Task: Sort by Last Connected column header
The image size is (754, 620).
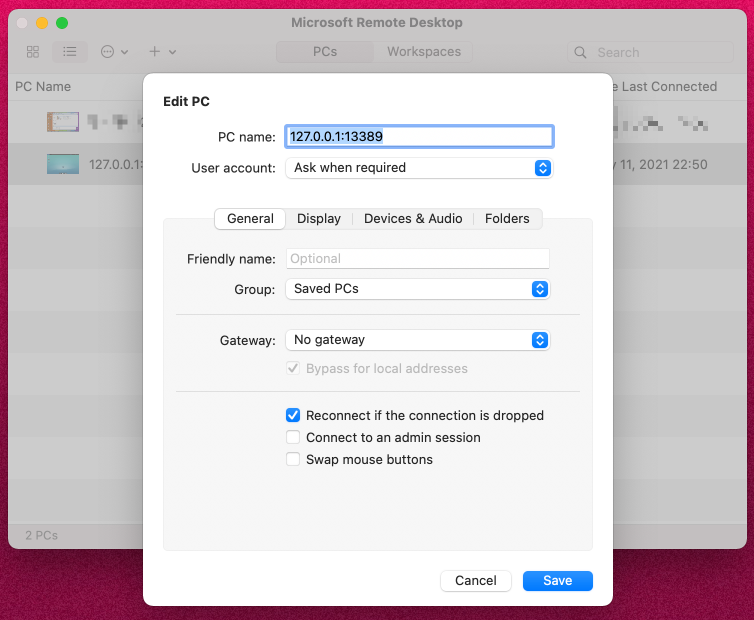Action: pyautogui.click(x=669, y=87)
